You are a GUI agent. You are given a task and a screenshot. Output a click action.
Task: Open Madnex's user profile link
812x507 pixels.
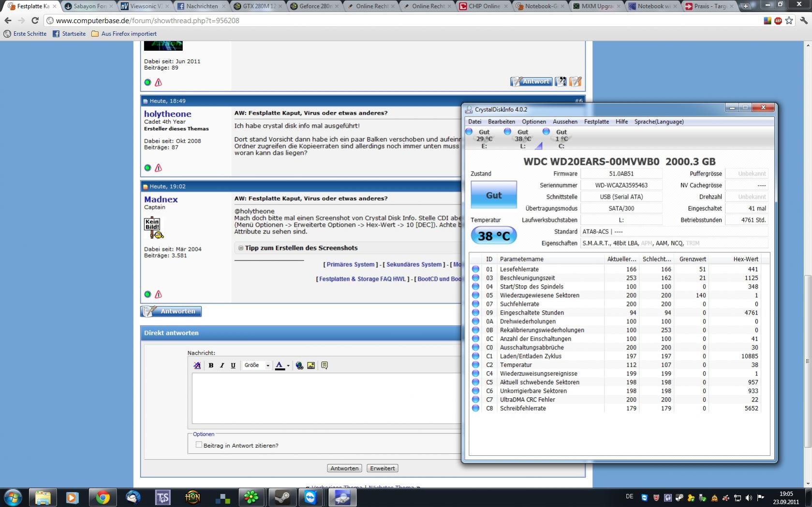[x=161, y=199]
